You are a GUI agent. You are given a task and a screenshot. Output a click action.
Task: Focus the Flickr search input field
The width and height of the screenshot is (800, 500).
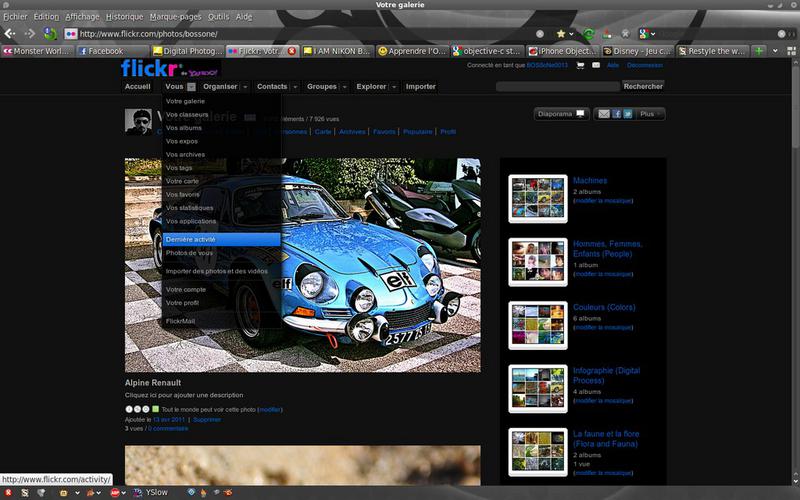[558, 86]
